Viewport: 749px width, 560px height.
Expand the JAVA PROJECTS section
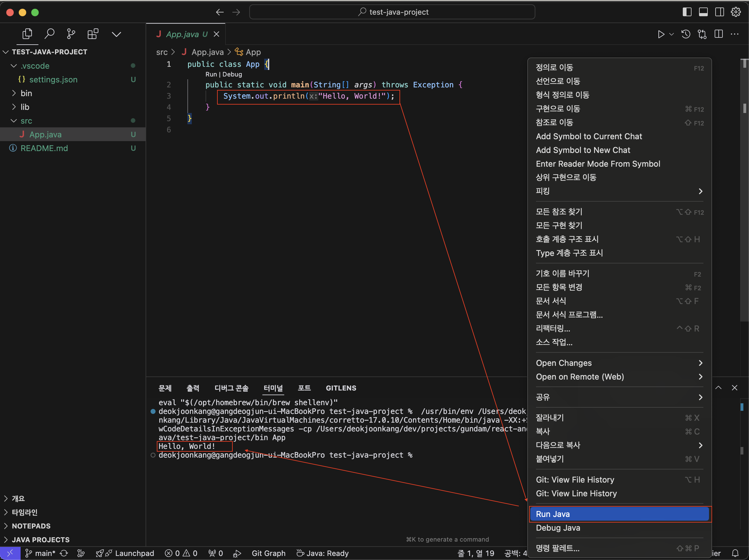[x=41, y=540]
